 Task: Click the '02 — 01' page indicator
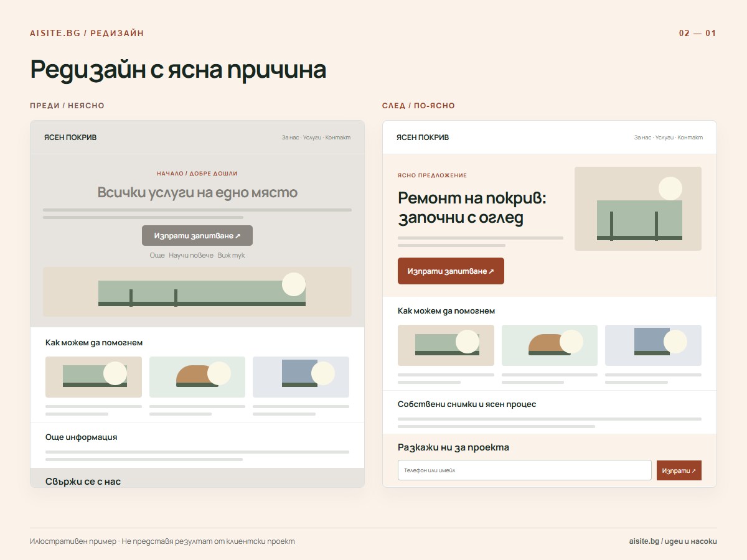(698, 33)
